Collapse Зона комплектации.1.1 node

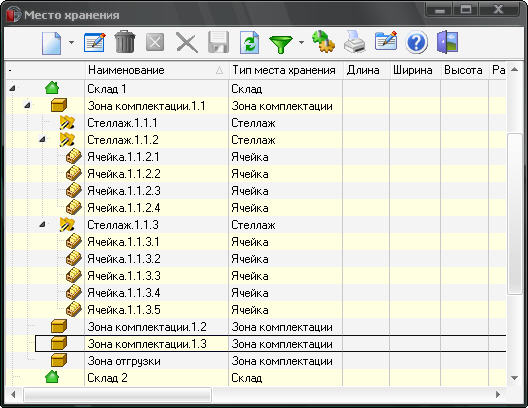(x=27, y=106)
